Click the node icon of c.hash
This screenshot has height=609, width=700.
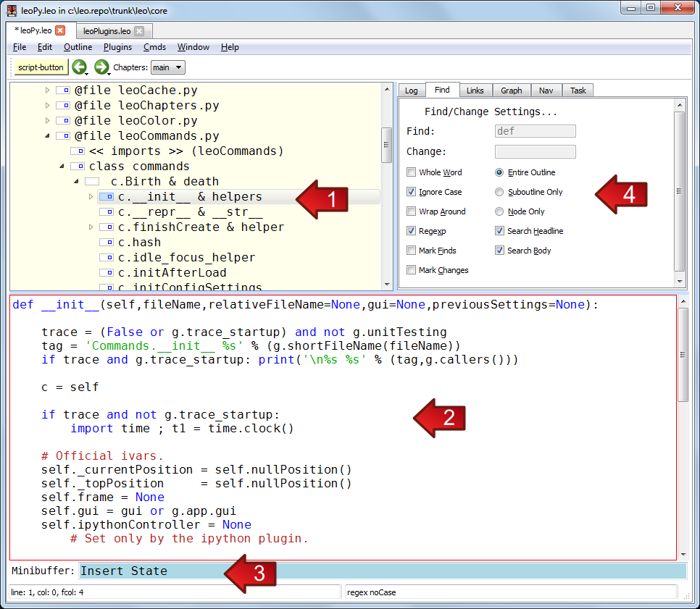pos(107,242)
